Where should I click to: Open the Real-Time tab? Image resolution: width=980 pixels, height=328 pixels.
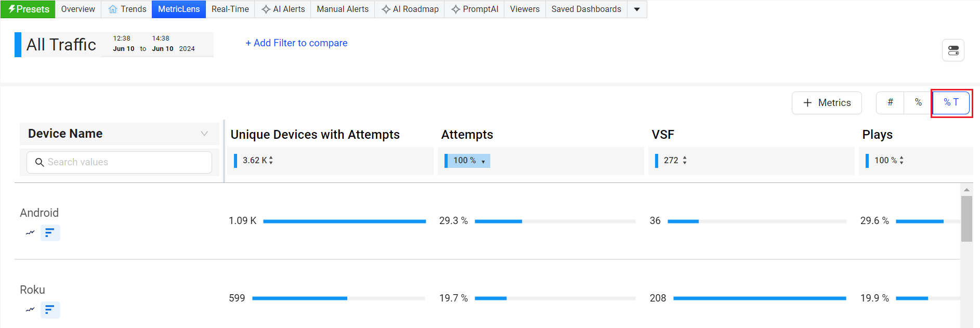click(x=230, y=9)
